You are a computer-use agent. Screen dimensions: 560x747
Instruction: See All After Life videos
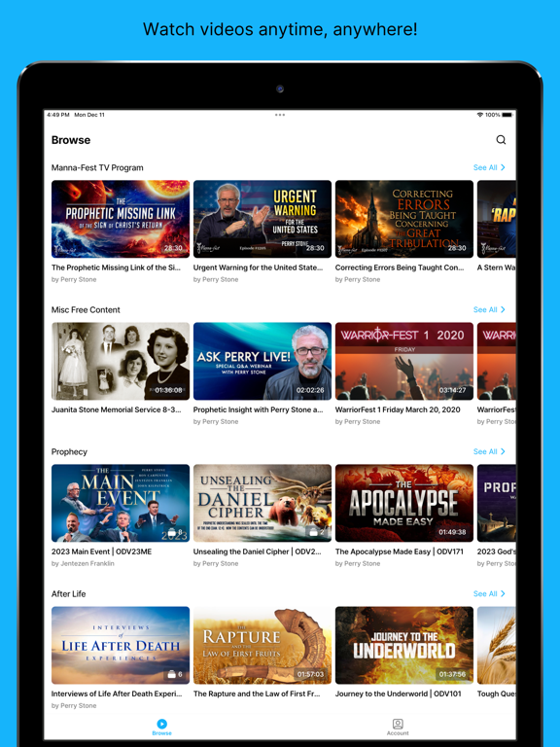pos(489,593)
